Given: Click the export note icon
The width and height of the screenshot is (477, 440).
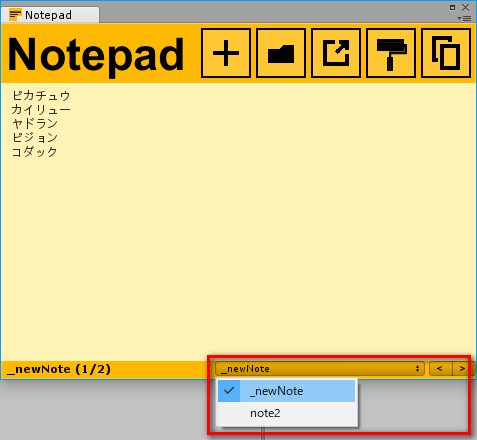Looking at the screenshot, I should click(x=336, y=53).
